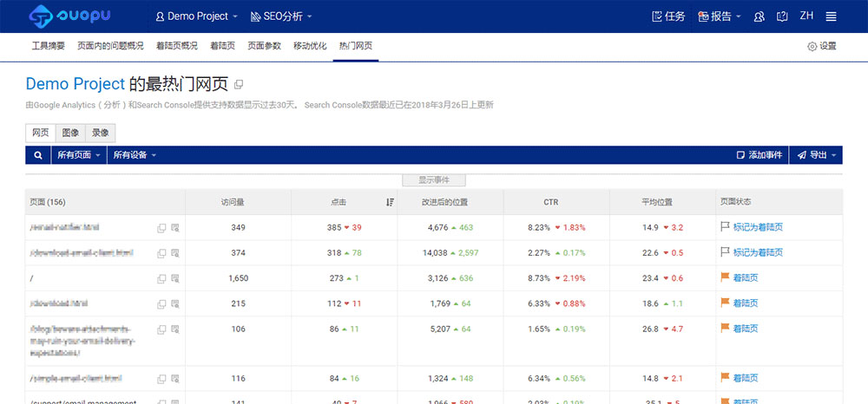The image size is (868, 404).
Task: Open the hamburger menu icon
Action: (831, 16)
